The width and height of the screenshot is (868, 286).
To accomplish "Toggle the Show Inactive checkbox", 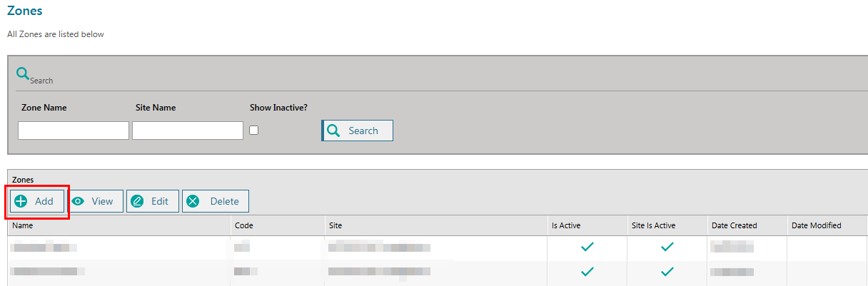I will 253,130.
